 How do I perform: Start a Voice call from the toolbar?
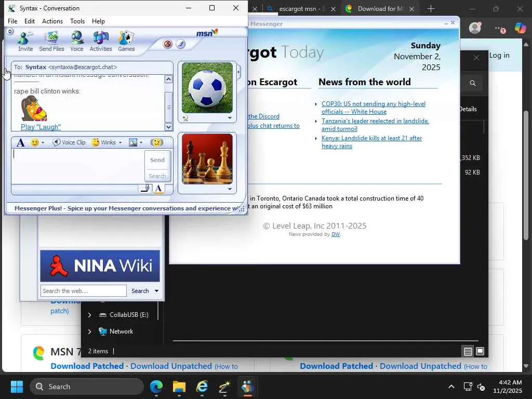[x=77, y=42]
